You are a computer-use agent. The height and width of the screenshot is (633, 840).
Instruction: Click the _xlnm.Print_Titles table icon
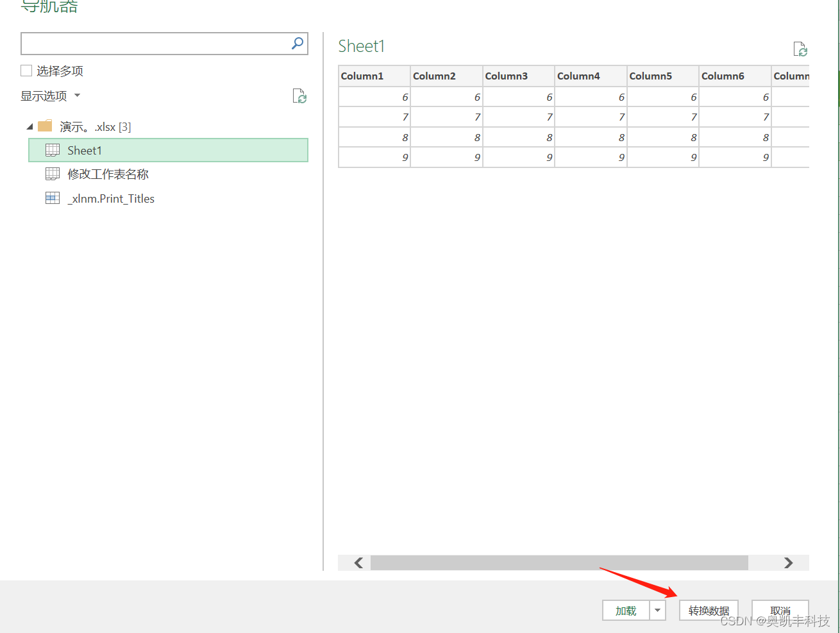tap(53, 198)
